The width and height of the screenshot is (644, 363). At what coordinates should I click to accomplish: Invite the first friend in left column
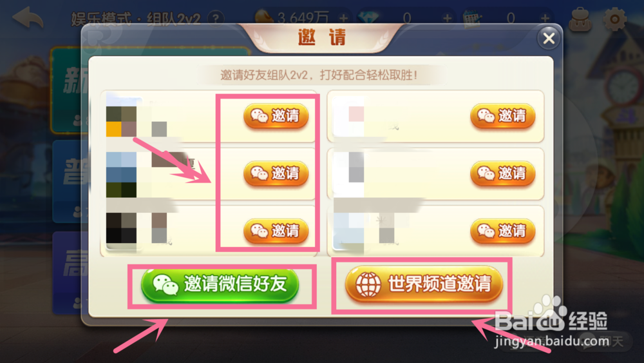276,116
